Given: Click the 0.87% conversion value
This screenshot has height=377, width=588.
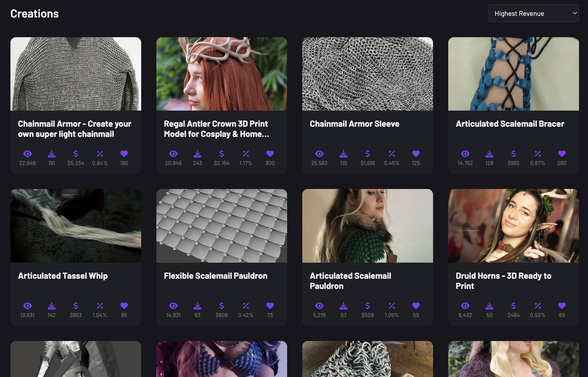Looking at the screenshot, I should point(538,163).
